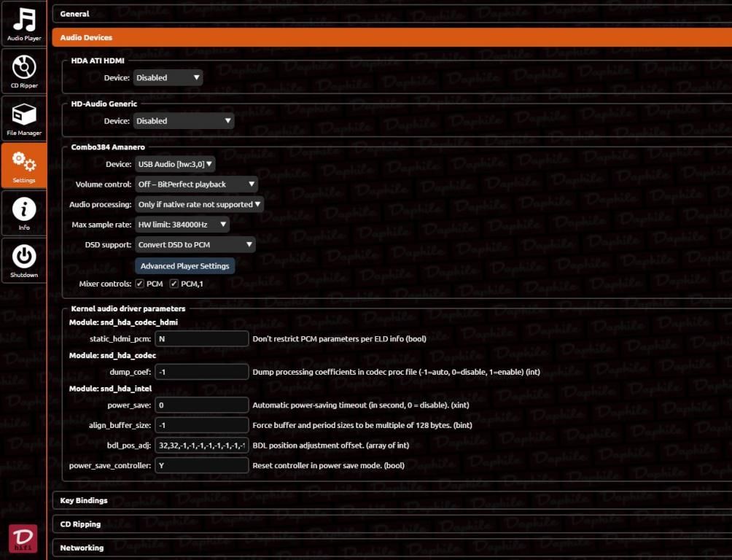Click the static_hdmi_pcm input field

(202, 338)
